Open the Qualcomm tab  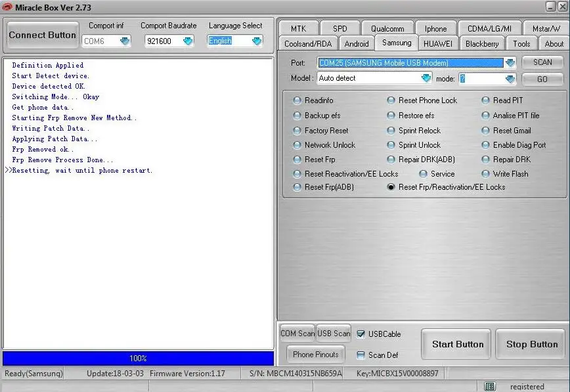pos(387,28)
